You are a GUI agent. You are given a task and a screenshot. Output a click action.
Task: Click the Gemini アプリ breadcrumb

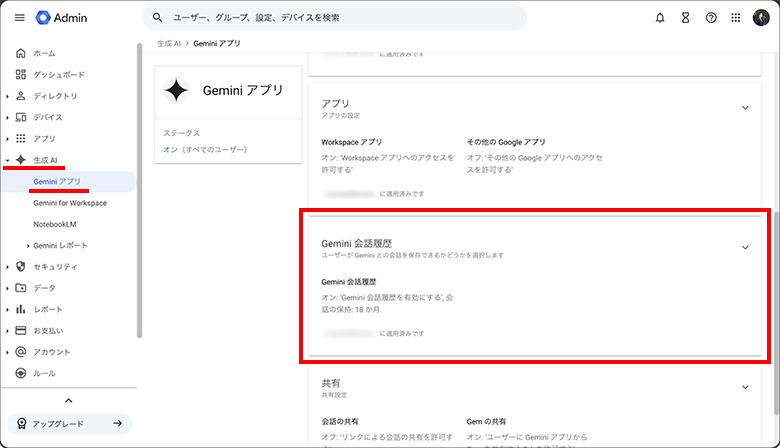point(217,44)
